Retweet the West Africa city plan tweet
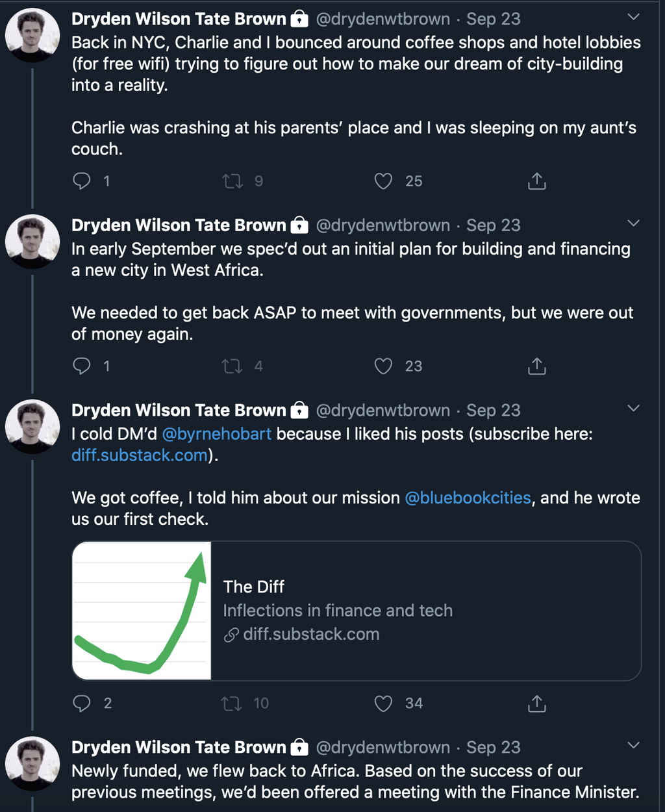This screenshot has height=812, width=665. [232, 366]
